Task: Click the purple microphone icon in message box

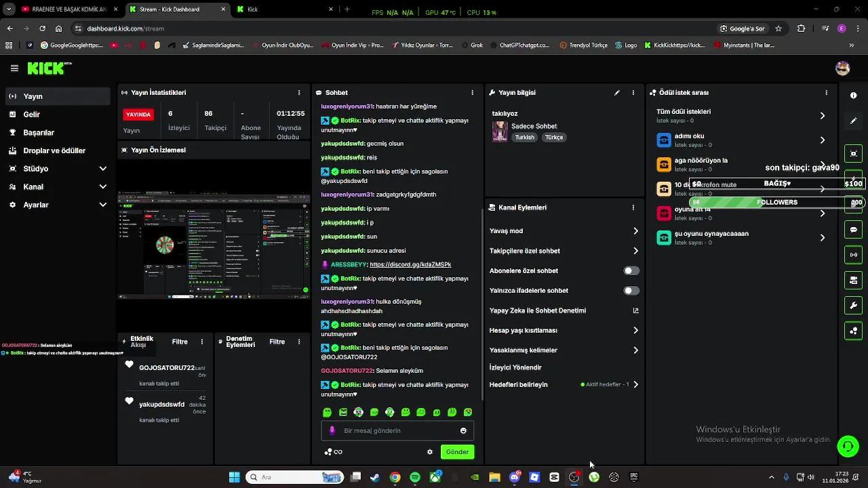Action: 332,430
